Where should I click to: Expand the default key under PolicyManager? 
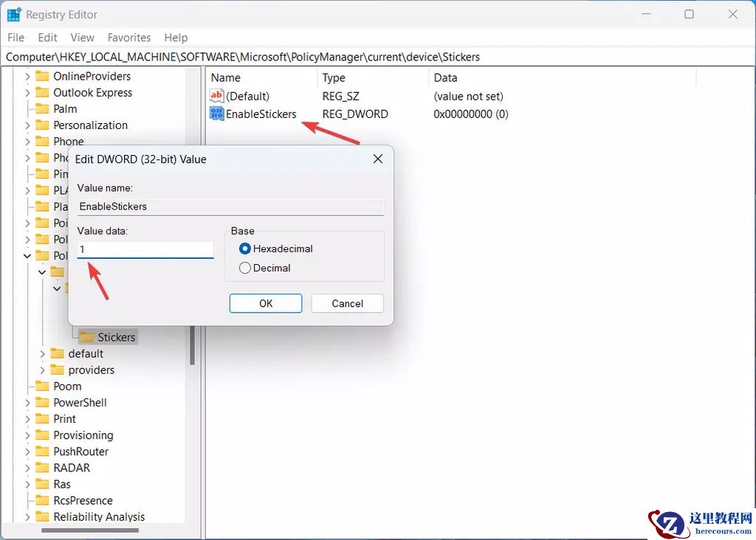42,354
